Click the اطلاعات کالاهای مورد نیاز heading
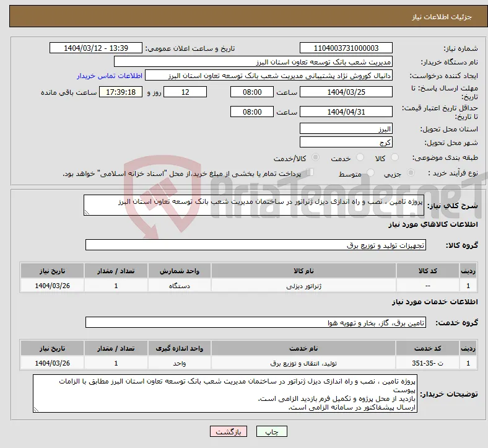 pyautogui.click(x=433, y=224)
